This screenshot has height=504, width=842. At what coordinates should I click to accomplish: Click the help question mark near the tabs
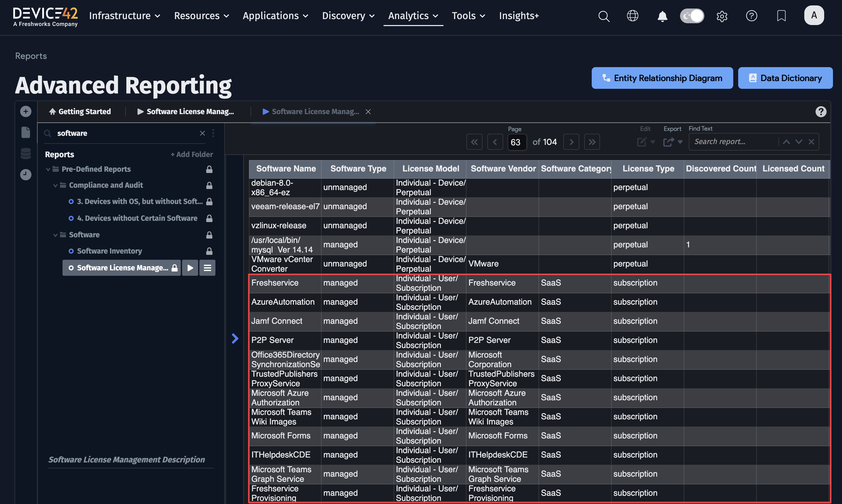tap(821, 111)
